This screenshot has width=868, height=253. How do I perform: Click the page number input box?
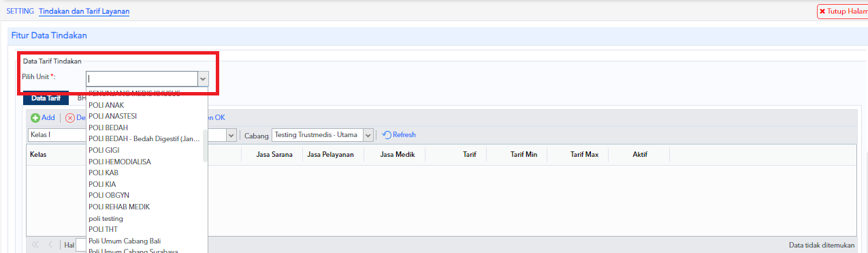pyautogui.click(x=81, y=245)
